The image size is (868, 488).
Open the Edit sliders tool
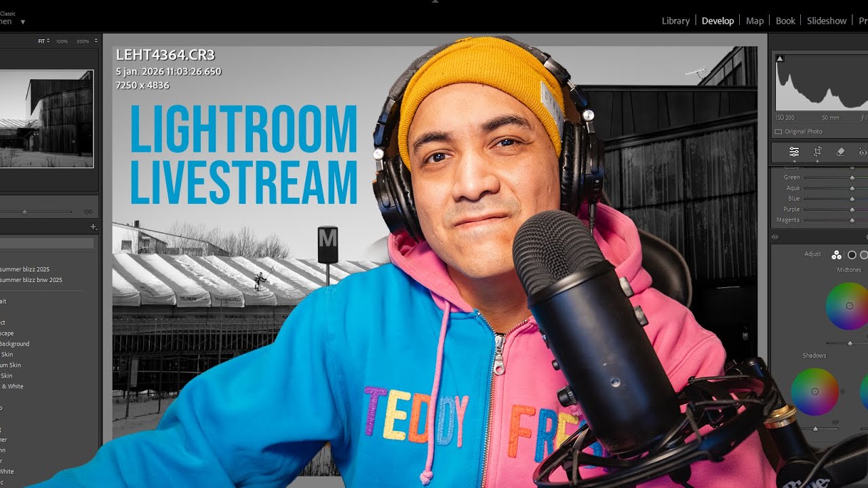coord(794,152)
